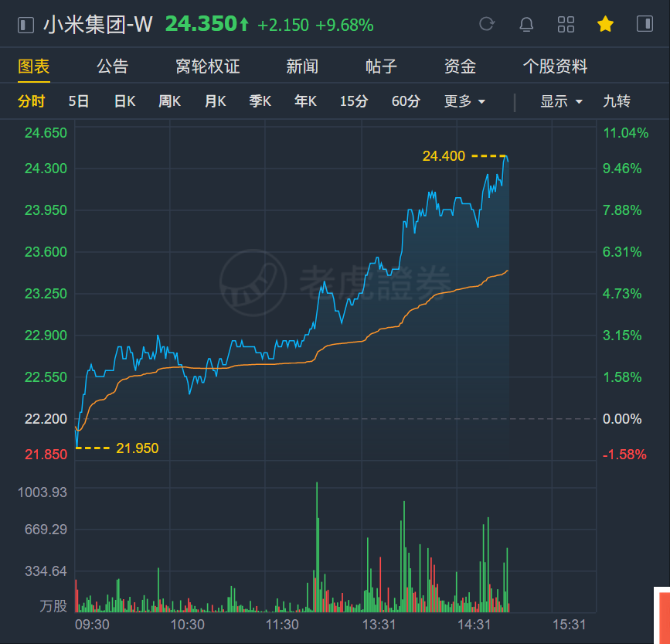Click the 21.850 red price axis label
The height and width of the screenshot is (644, 670).
tap(46, 455)
